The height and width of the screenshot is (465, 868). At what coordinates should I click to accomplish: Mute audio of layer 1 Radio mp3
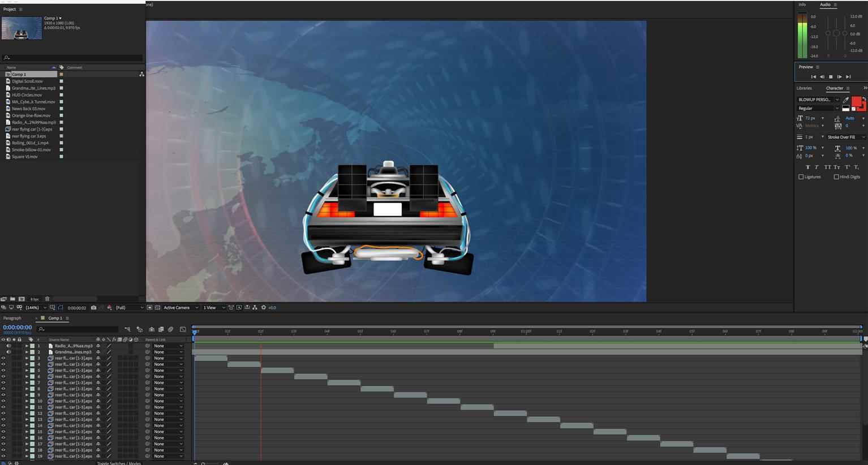click(x=8, y=346)
